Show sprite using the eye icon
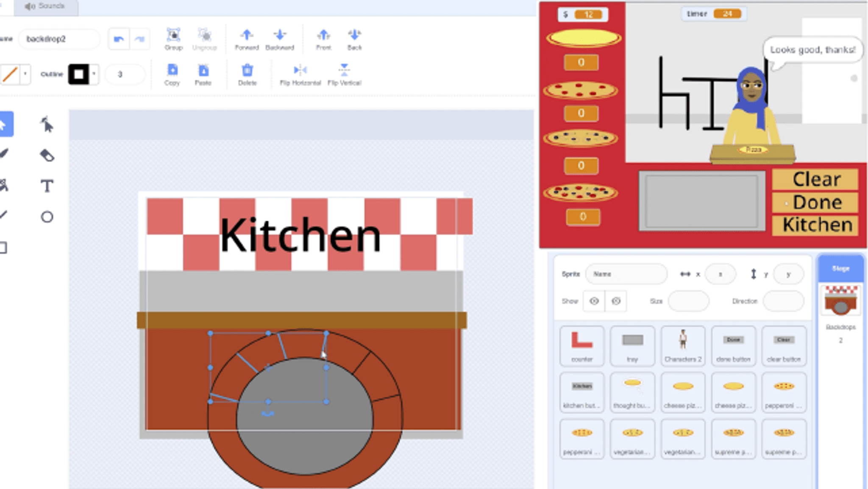Image resolution: width=868 pixels, height=489 pixels. 594,301
